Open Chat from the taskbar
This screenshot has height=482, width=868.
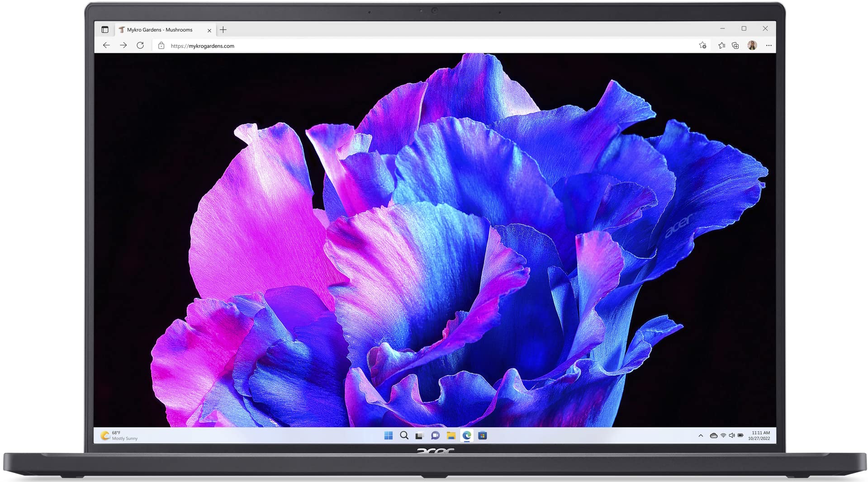pyautogui.click(x=435, y=435)
